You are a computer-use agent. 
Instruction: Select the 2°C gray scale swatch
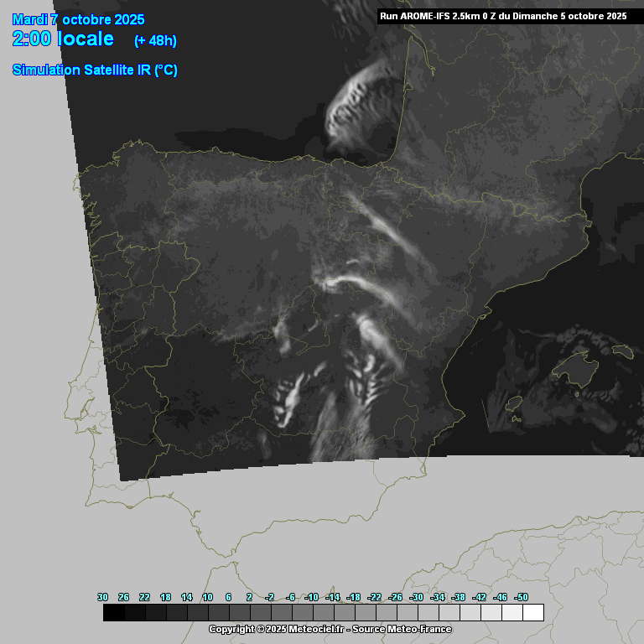pos(261,612)
